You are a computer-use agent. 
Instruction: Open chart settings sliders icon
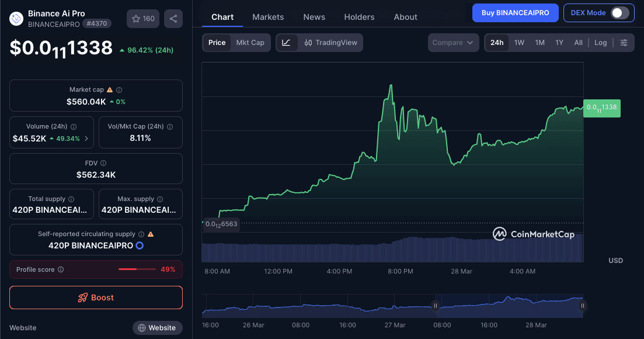[x=624, y=42]
